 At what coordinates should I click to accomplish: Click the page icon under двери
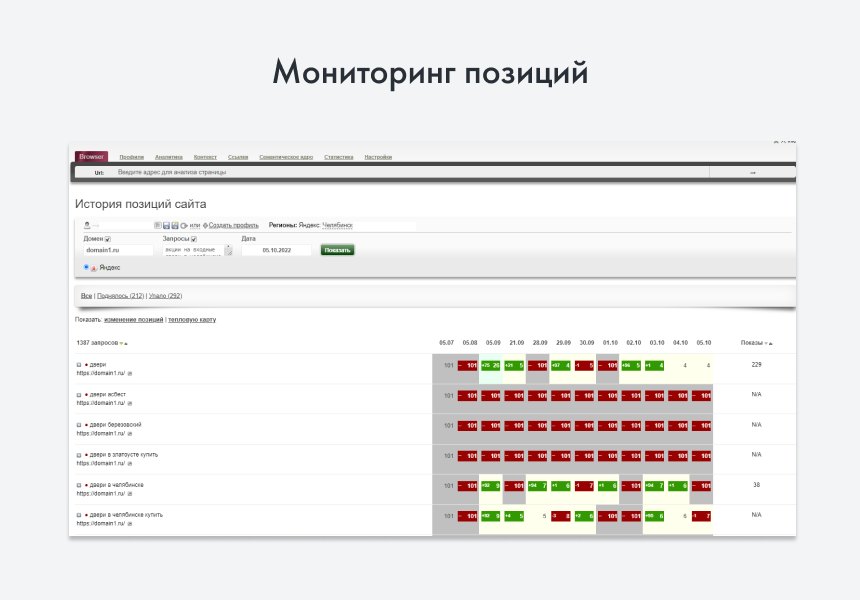point(130,373)
